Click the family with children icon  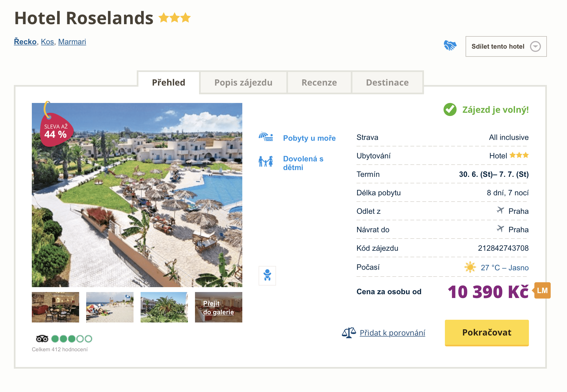point(266,161)
